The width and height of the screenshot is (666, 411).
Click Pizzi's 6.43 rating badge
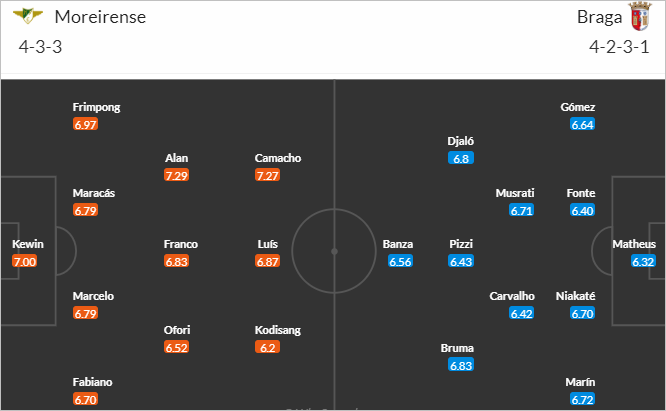[461, 262]
